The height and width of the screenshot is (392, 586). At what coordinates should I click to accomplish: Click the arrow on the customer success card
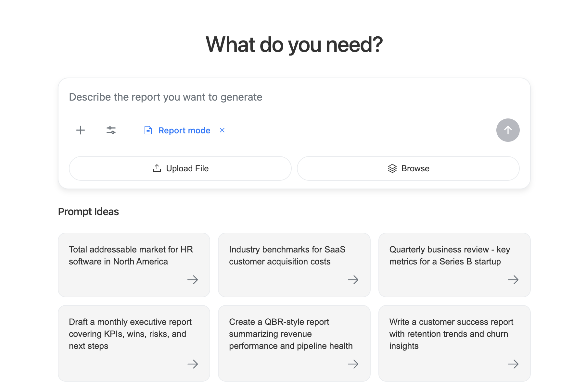pos(513,364)
